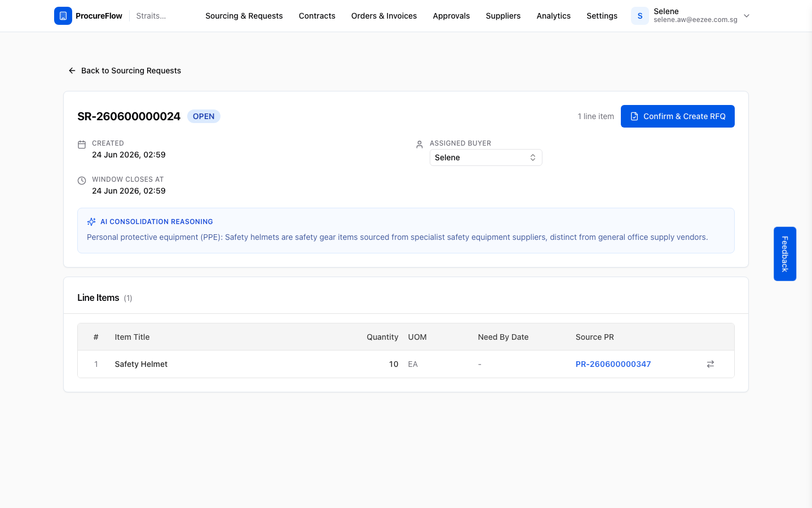
Task: Click Selene's avatar in the header
Action: point(640,16)
